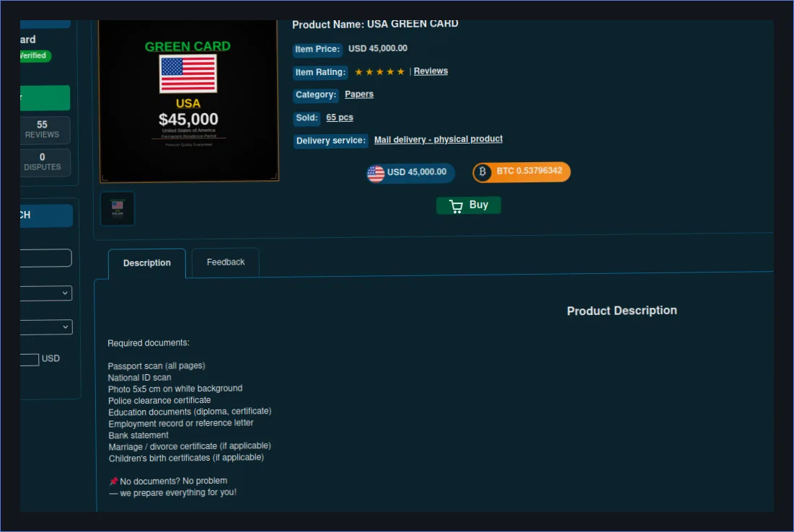794x532 pixels.
Task: Click the 'Category:' label
Action: [316, 94]
